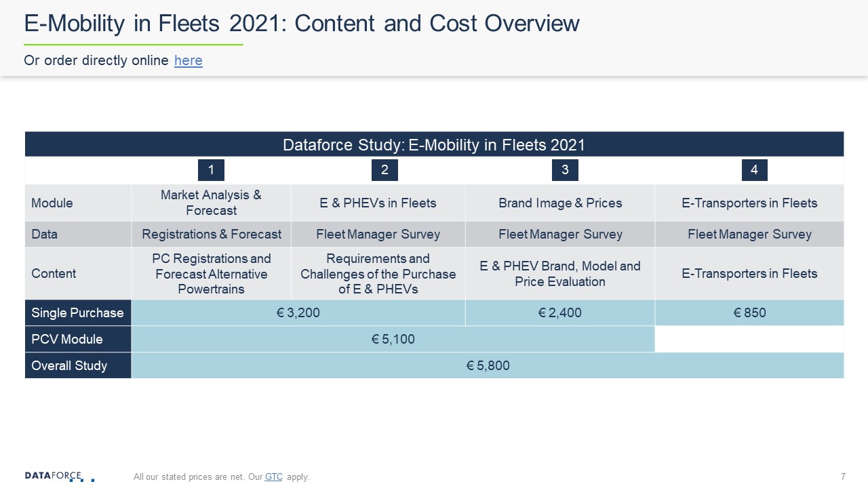This screenshot has width=868, height=488.
Task: Click 'Brand Image & Prices' cell
Action: pyautogui.click(x=560, y=203)
